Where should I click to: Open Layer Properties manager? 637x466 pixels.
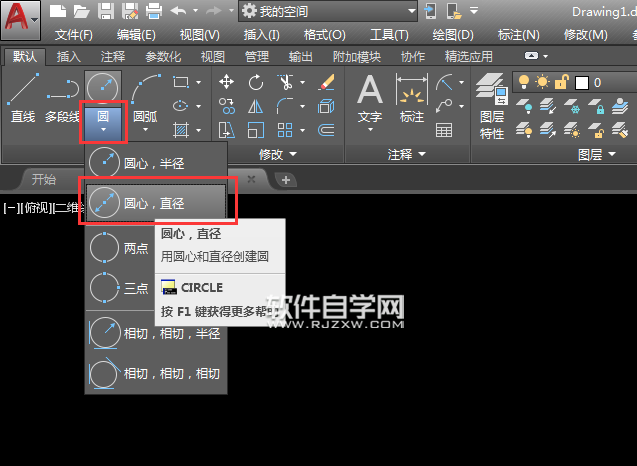pyautogui.click(x=492, y=106)
